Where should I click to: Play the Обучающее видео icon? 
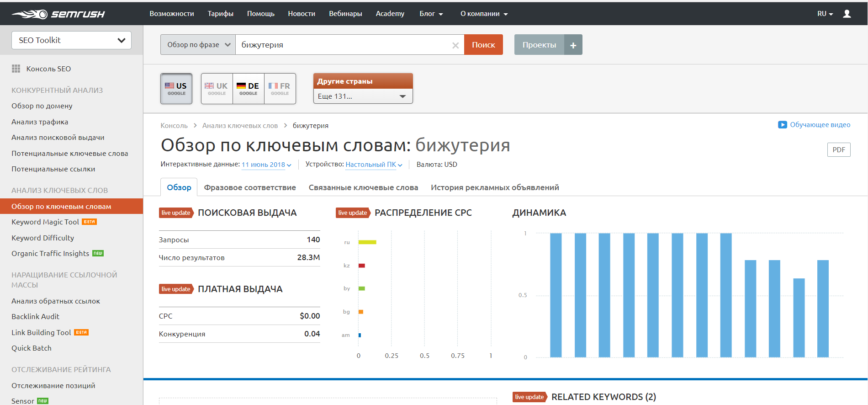click(782, 125)
